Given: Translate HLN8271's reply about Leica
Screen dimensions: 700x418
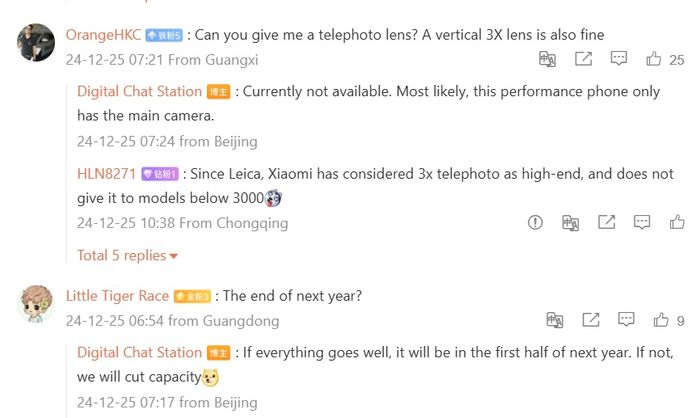Looking at the screenshot, I should click(571, 222).
